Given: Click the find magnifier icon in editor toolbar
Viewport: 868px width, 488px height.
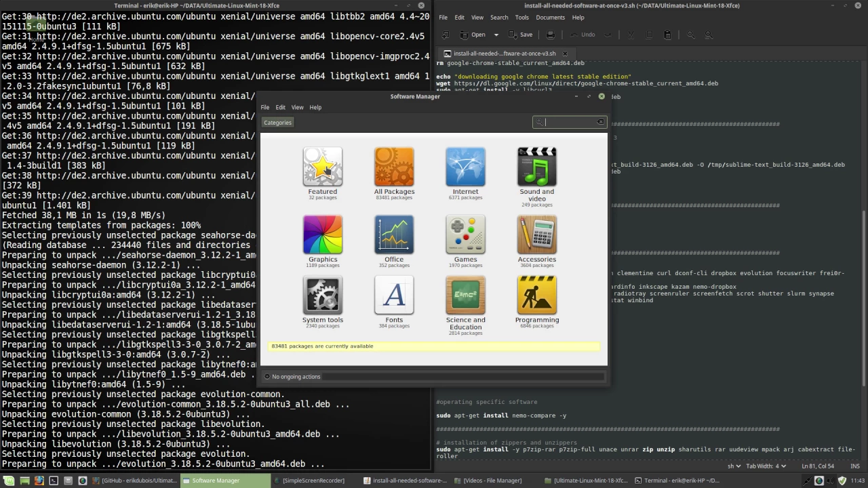Looking at the screenshot, I should [x=691, y=35].
